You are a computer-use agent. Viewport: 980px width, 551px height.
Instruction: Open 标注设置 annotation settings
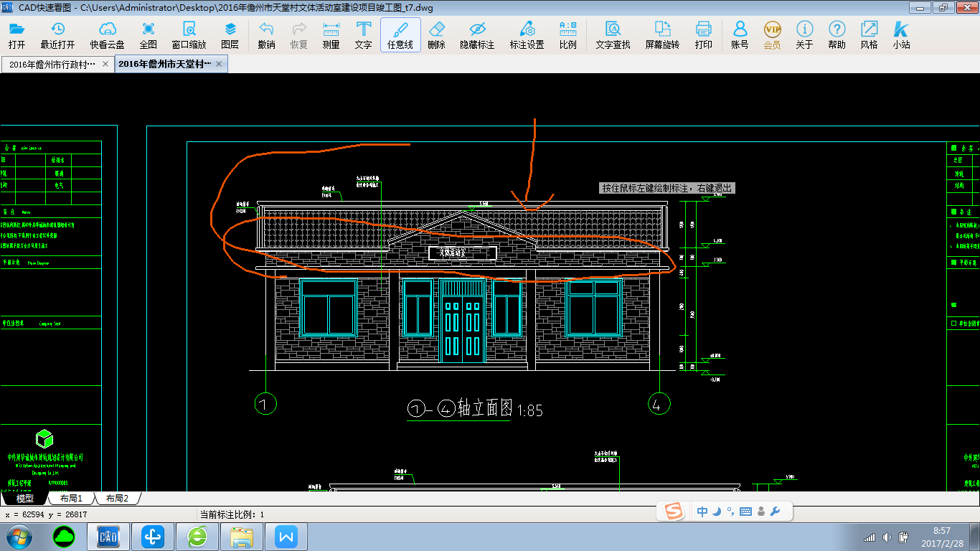click(527, 34)
